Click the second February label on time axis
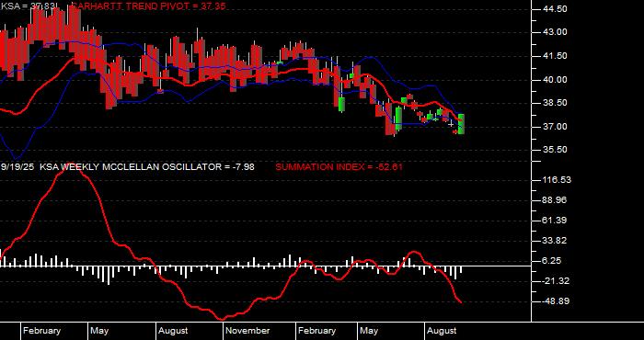 [x=316, y=331]
